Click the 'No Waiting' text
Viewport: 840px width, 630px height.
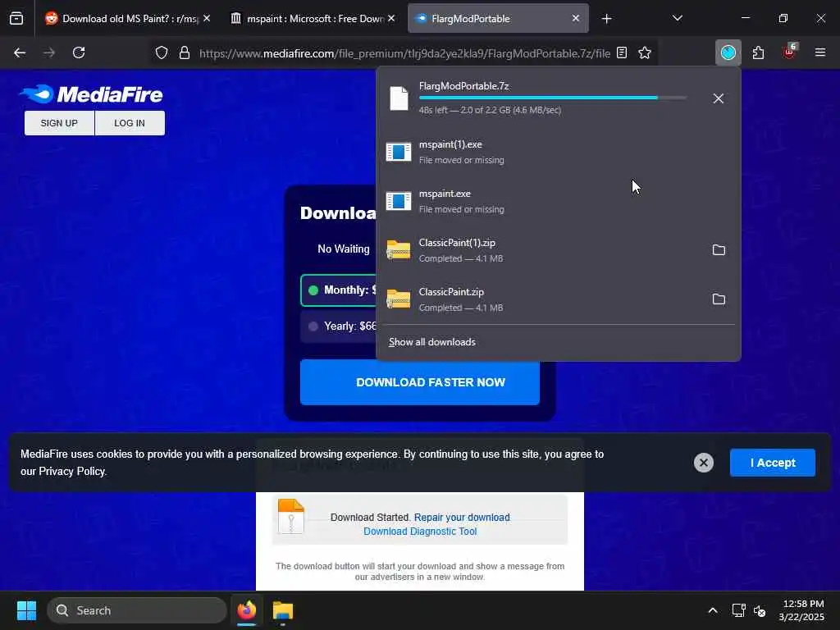click(x=344, y=249)
